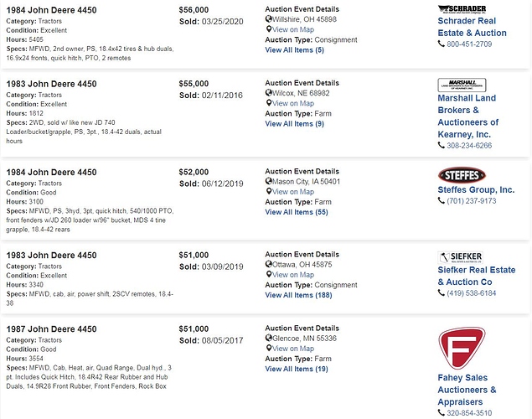The height and width of the screenshot is (419, 532).
Task: Click the globe icon next to Mason City, IA
Action: click(x=269, y=181)
